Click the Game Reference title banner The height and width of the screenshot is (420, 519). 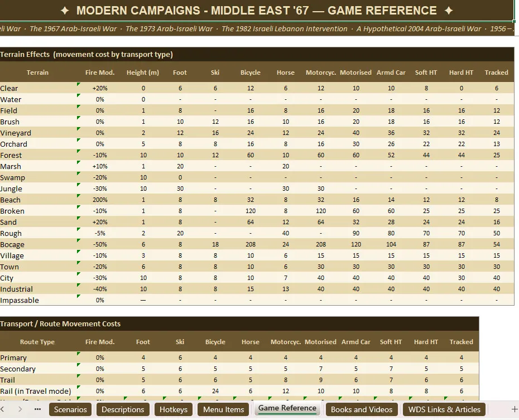pos(257,11)
